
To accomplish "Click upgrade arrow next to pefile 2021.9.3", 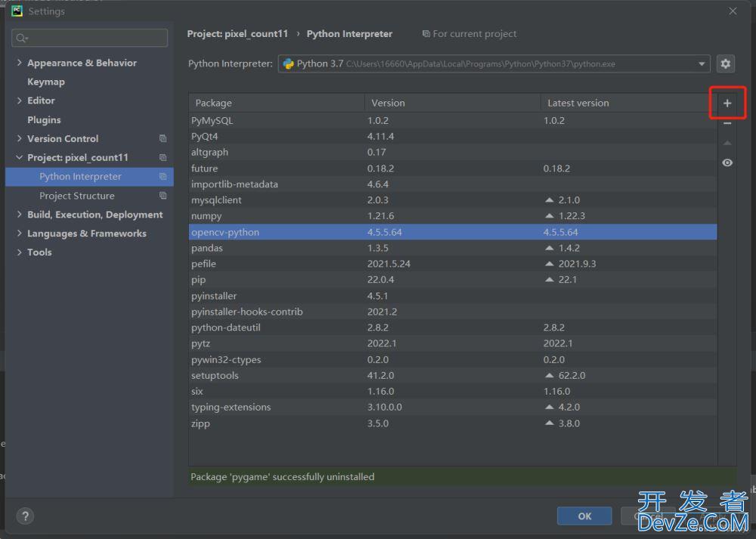I will [x=549, y=264].
